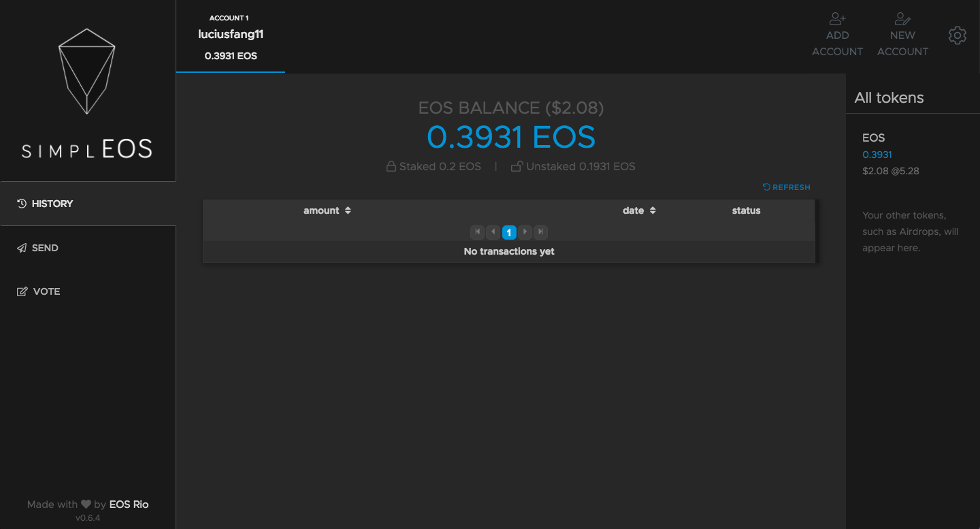Screen dimensions: 980x529
Task: Select the luciusfang11 account tab
Action: pos(231,37)
